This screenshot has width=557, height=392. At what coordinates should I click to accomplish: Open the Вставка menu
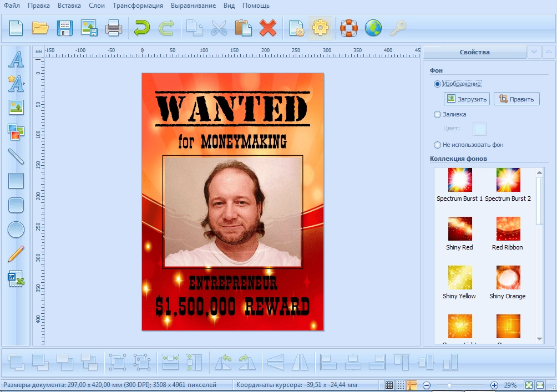click(69, 6)
